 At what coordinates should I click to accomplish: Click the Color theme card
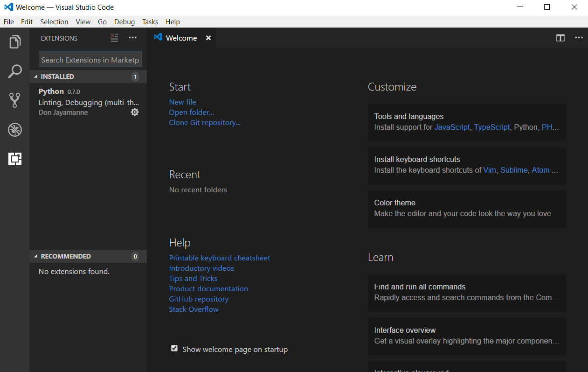tap(467, 208)
